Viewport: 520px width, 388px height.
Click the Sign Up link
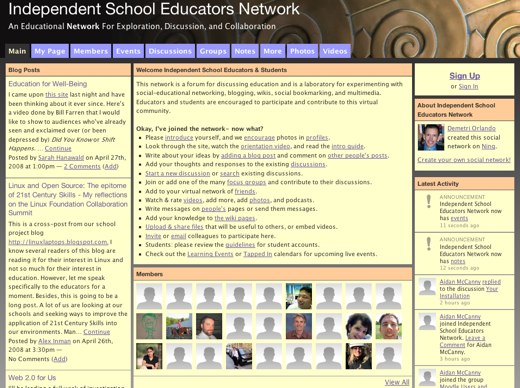(x=465, y=76)
